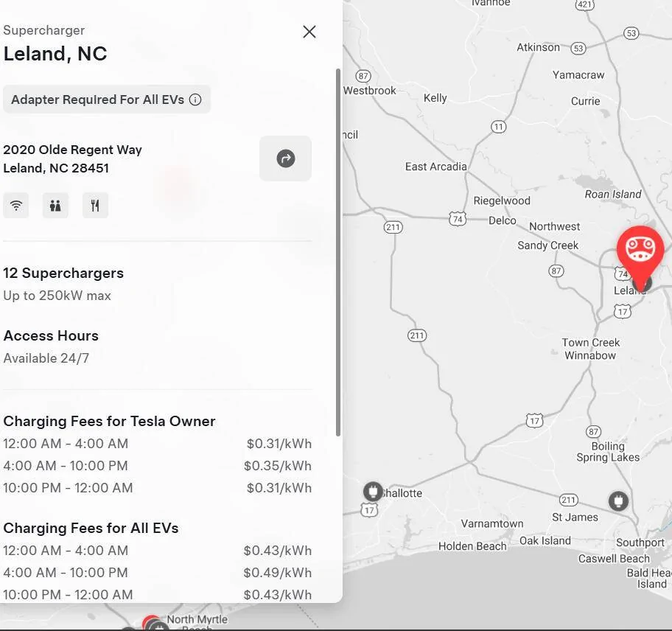Click the restaurant fork-and-knife icon
672x631 pixels.
pos(95,206)
